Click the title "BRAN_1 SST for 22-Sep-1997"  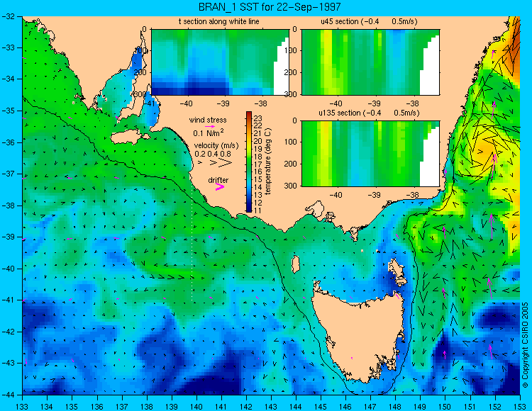point(270,7)
